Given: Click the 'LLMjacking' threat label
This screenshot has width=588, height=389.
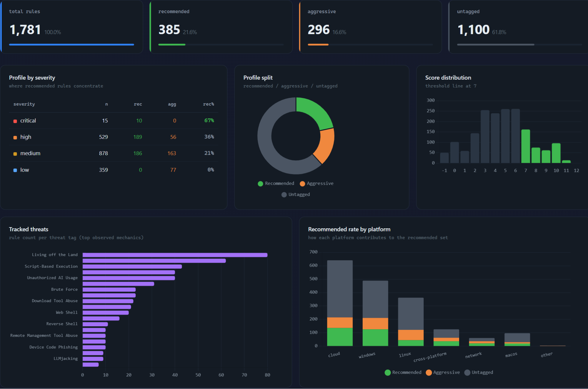Looking at the screenshot, I should 66,358.
